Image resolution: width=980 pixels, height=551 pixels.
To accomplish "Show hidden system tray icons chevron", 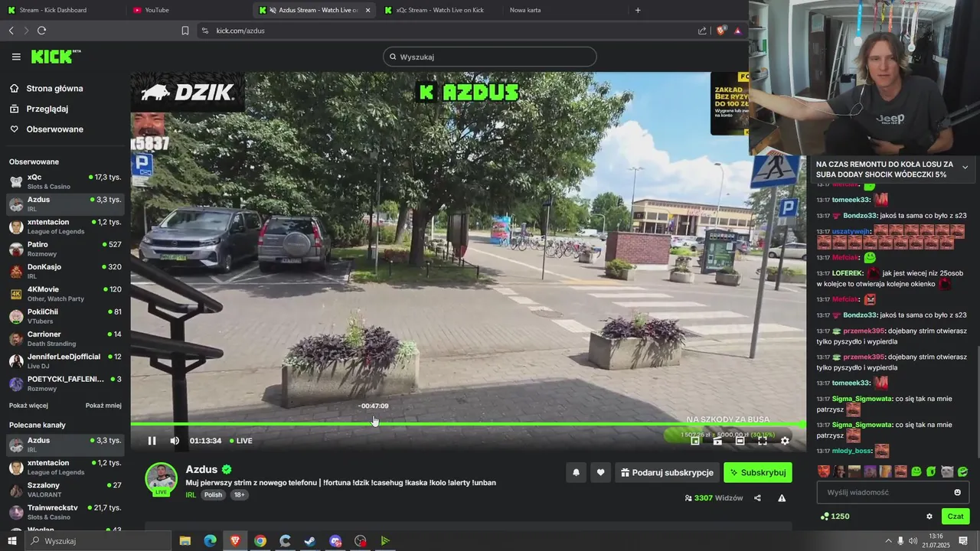I will [888, 541].
